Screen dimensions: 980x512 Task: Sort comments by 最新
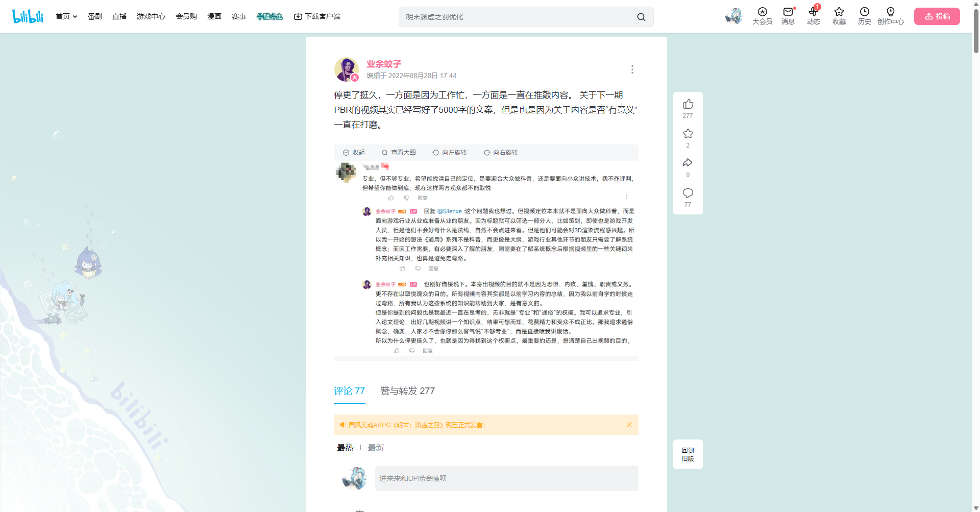click(x=376, y=448)
